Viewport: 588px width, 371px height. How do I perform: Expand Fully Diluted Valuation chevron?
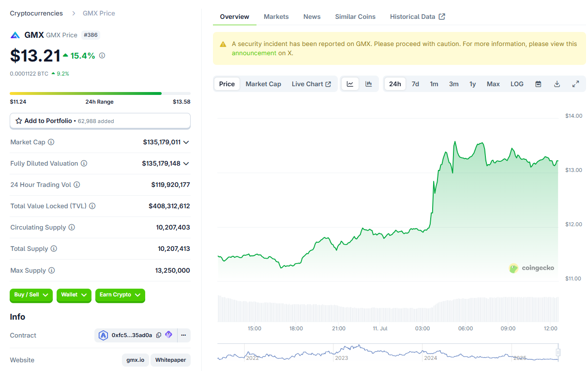186,164
